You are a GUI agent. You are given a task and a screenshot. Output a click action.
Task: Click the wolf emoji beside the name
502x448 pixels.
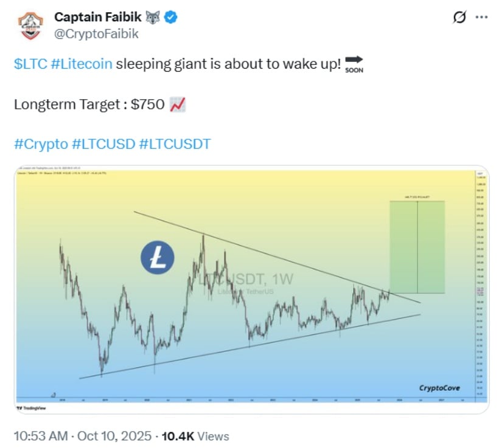(154, 18)
